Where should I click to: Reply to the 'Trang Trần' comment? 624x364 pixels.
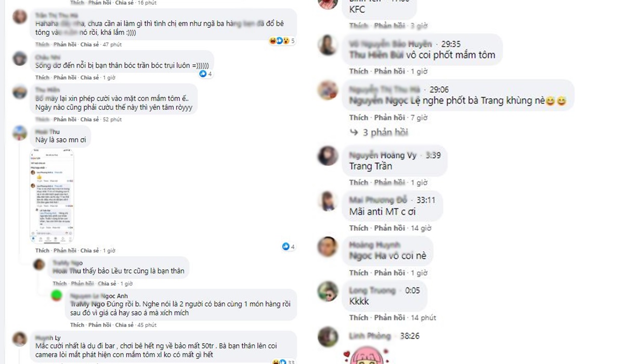pos(390,183)
